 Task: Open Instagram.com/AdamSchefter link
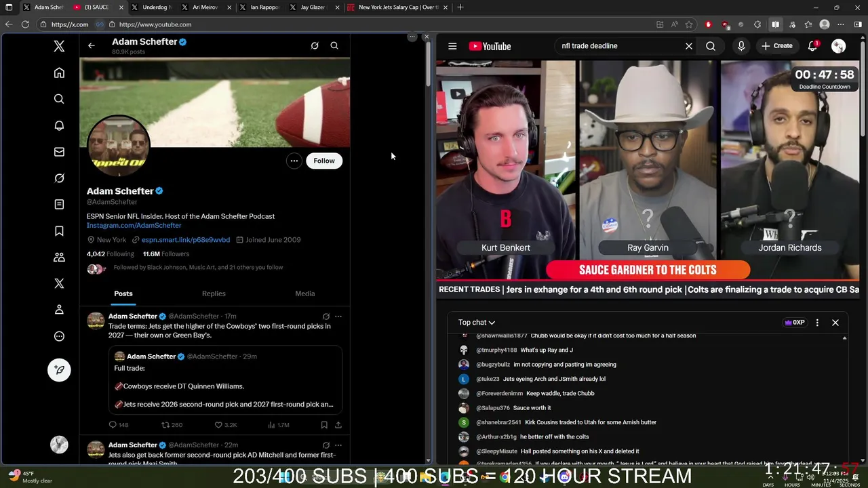134,225
